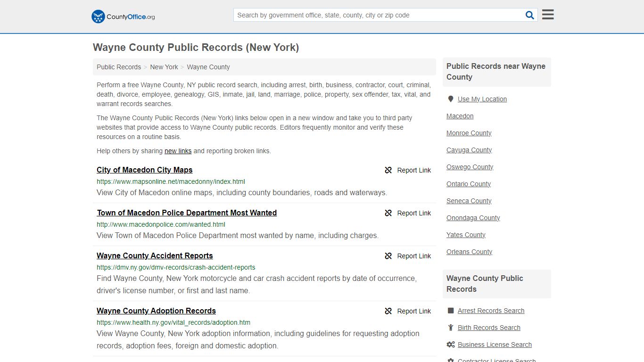Open Cayuga County records

(x=469, y=150)
